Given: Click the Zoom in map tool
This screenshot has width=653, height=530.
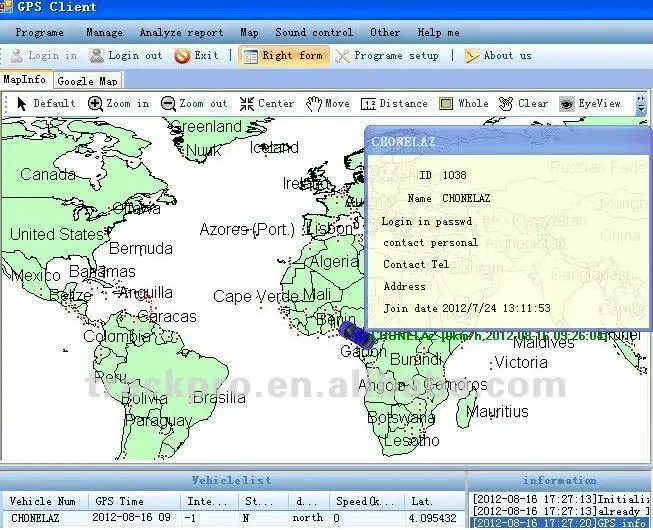Looking at the screenshot, I should pyautogui.click(x=118, y=103).
